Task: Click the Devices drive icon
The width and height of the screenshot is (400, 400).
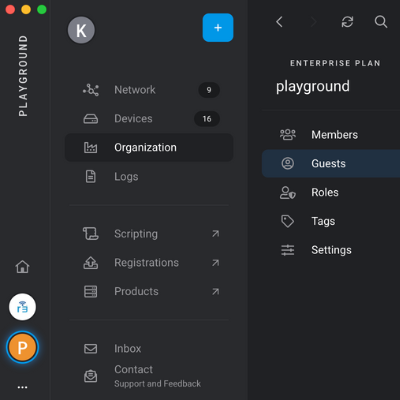Action: pyautogui.click(x=90, y=119)
